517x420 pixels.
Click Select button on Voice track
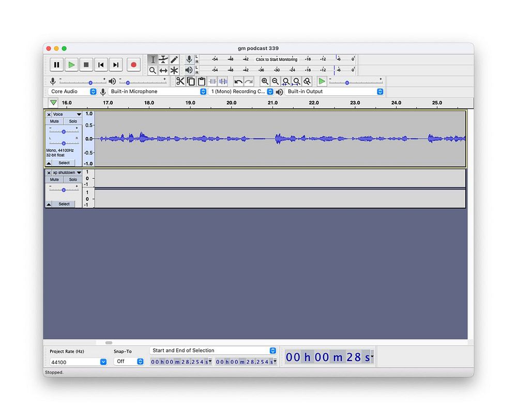tap(64, 163)
